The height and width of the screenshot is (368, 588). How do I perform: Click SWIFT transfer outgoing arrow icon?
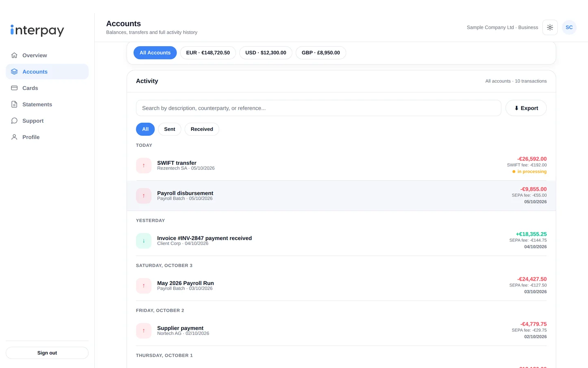[144, 166]
